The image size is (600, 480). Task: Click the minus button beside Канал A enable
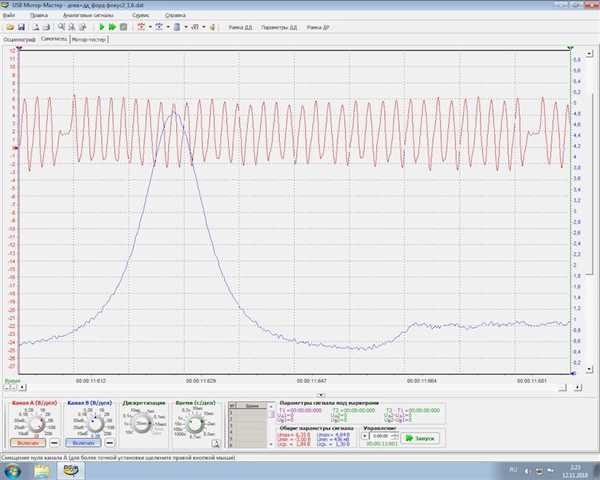click(x=55, y=443)
